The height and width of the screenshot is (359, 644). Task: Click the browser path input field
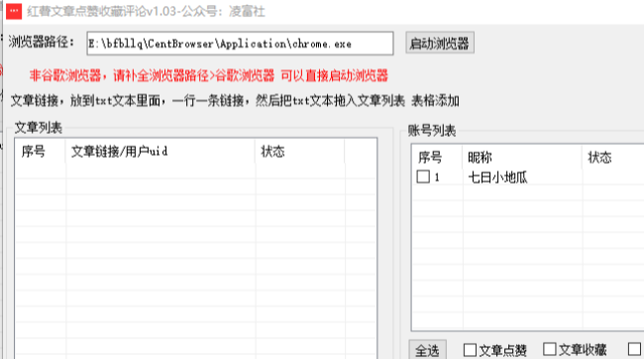tap(240, 44)
